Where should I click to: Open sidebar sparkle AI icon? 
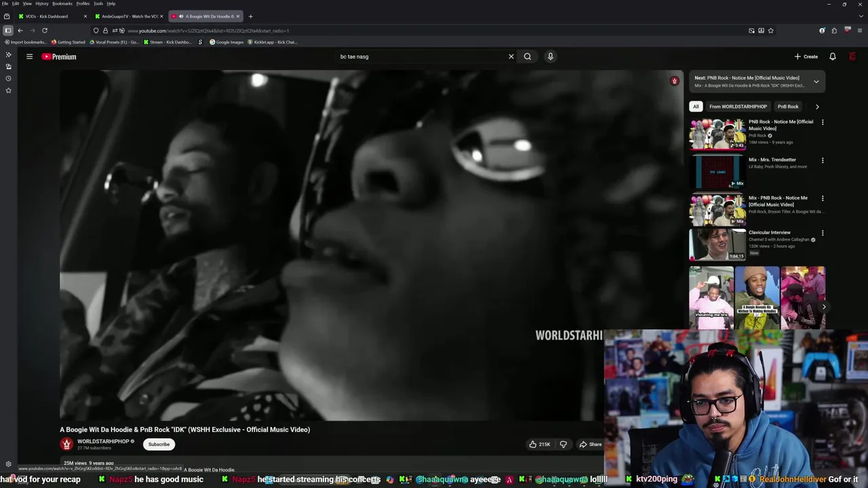(x=8, y=54)
